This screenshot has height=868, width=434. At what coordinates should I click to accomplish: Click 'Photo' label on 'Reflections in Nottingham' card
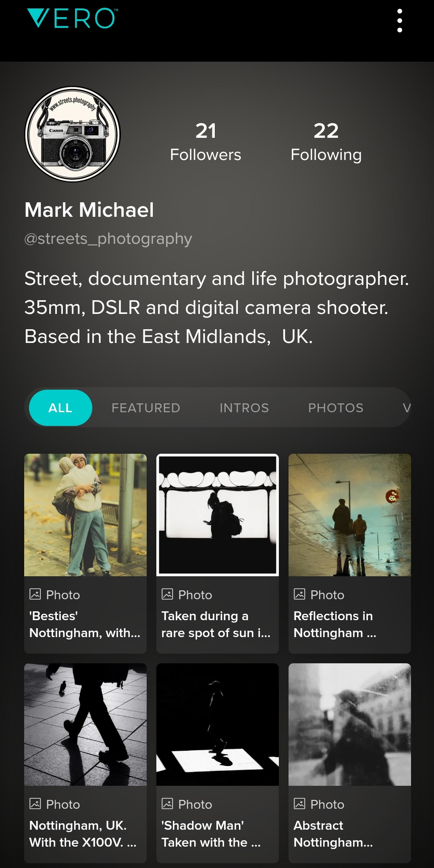point(328,595)
